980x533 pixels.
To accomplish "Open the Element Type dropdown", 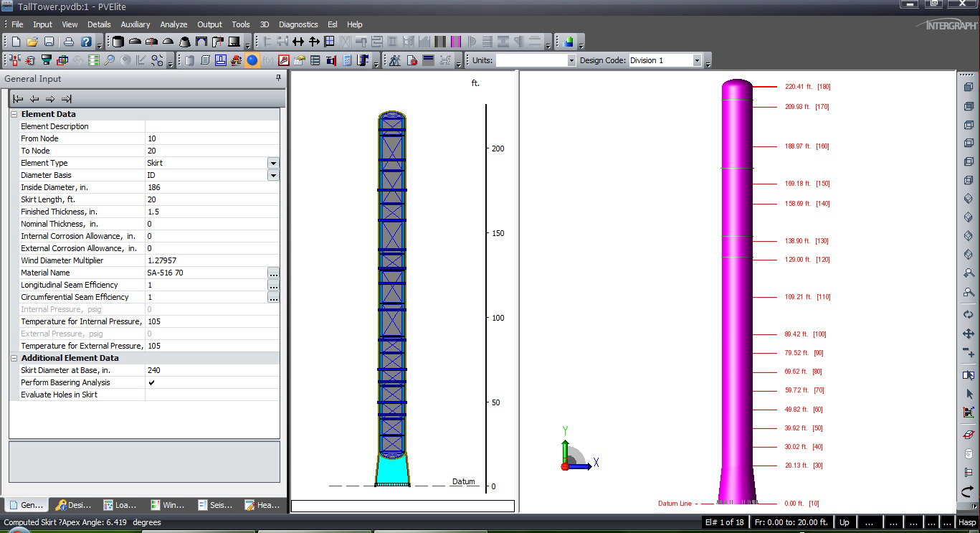I will pos(273,163).
